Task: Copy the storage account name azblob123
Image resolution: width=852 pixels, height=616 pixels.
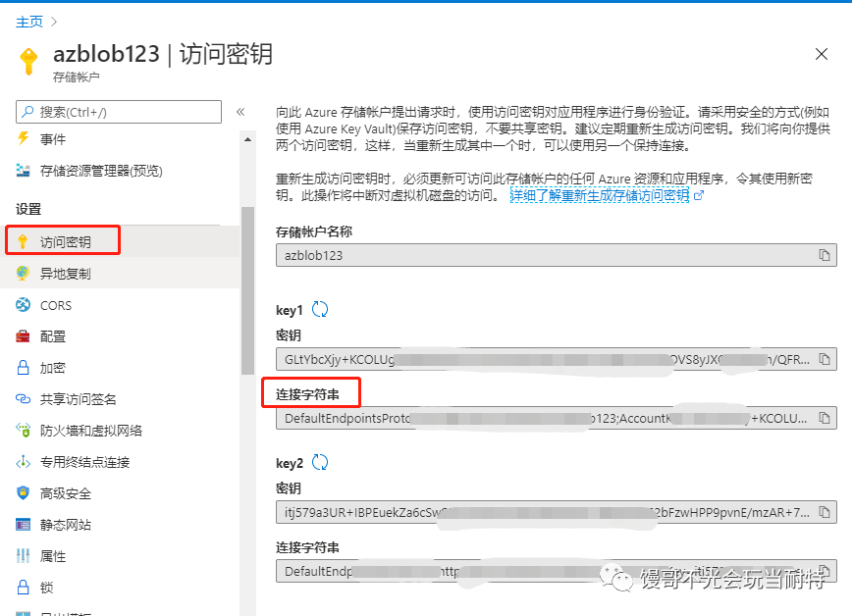Action: point(825,255)
